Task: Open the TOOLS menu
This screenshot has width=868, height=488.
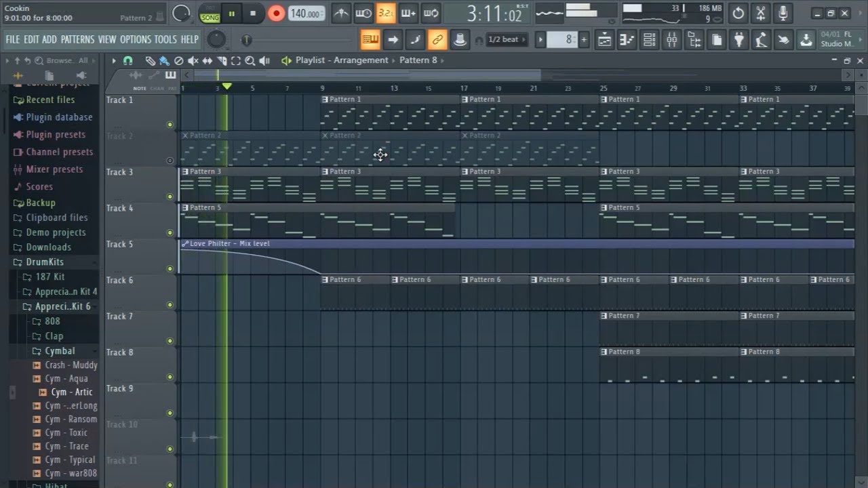Action: [x=165, y=39]
